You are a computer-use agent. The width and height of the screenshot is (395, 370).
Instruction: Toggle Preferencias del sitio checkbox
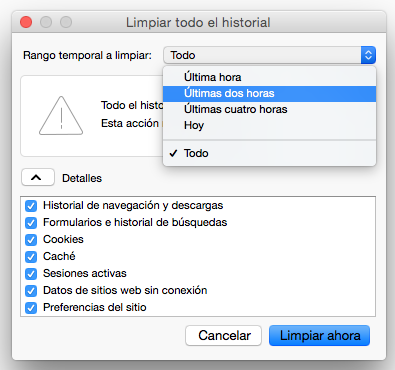[31, 308]
